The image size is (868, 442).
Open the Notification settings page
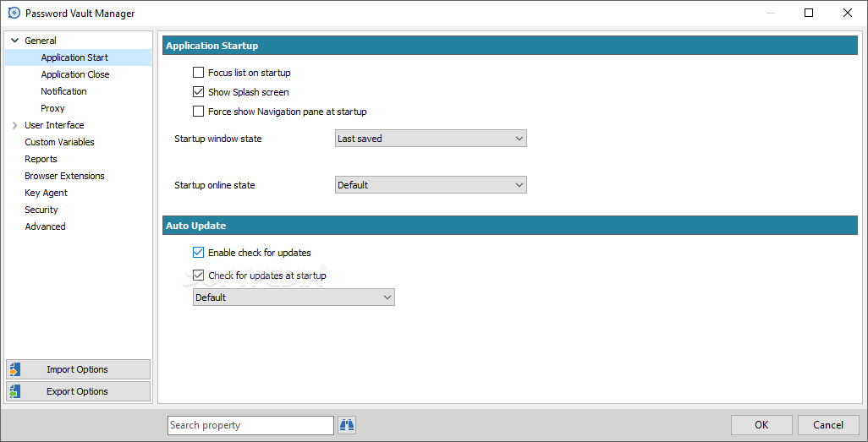point(63,91)
